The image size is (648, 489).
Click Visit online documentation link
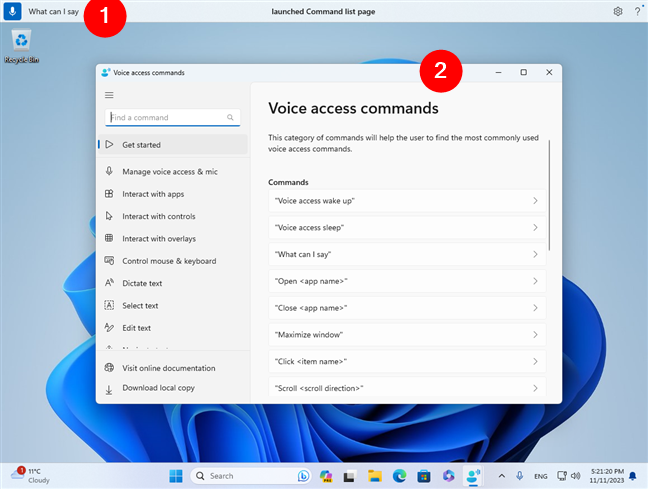pos(173,368)
